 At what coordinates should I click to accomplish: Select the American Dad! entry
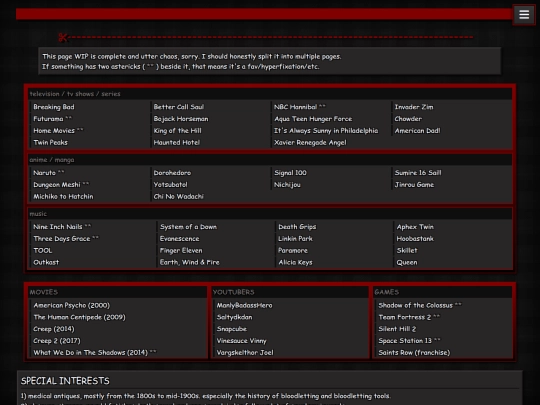pos(417,131)
